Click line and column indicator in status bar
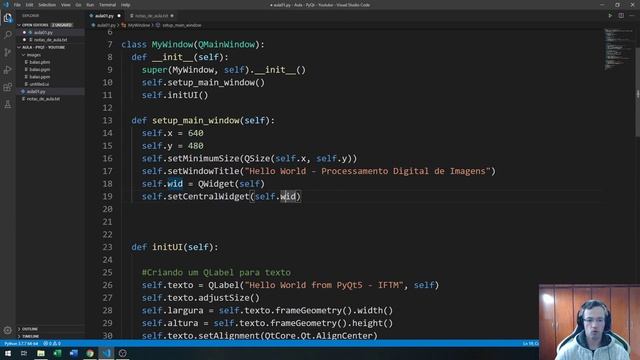This screenshot has width=640, height=360. [530, 344]
